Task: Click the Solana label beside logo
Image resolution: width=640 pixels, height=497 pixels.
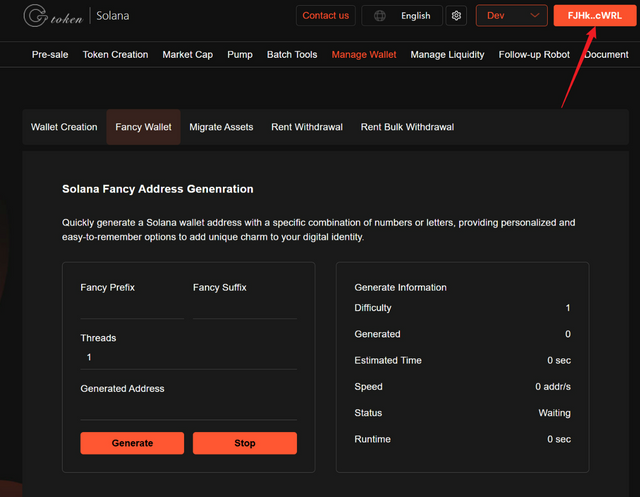Action: click(113, 16)
